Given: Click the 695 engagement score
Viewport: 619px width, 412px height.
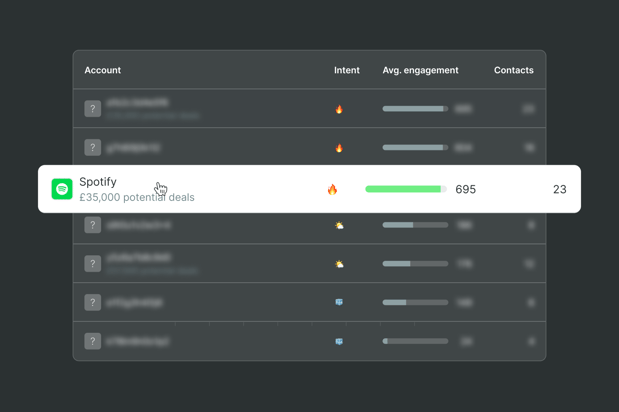Looking at the screenshot, I should [465, 189].
